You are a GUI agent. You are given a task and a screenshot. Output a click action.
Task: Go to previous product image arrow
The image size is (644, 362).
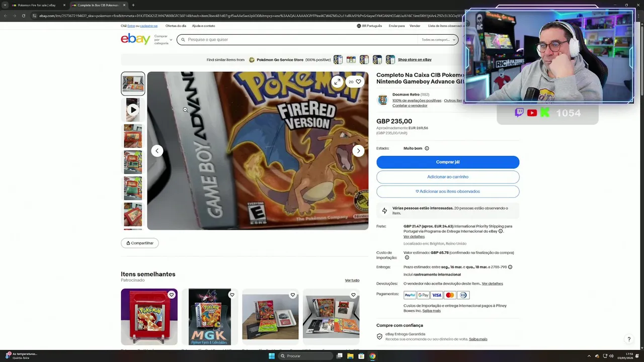click(x=157, y=151)
